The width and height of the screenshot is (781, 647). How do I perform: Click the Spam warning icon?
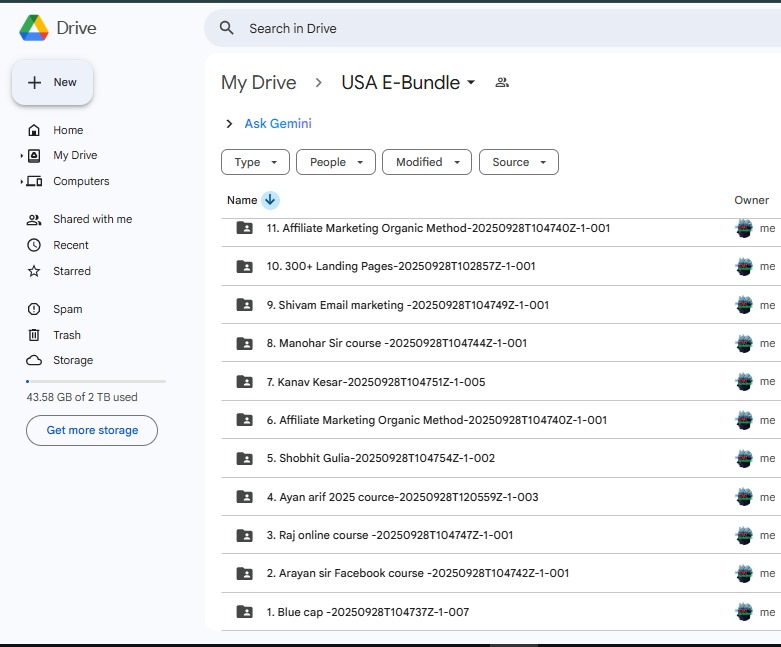tap(34, 309)
